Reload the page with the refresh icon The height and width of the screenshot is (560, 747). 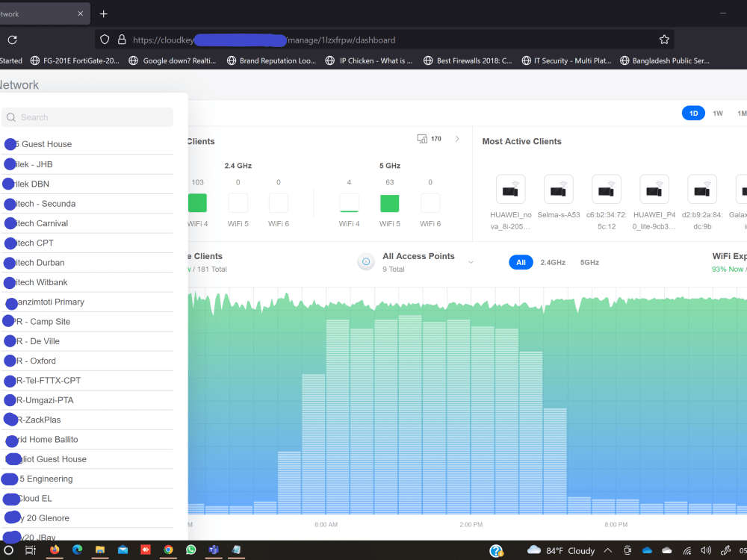tap(13, 40)
